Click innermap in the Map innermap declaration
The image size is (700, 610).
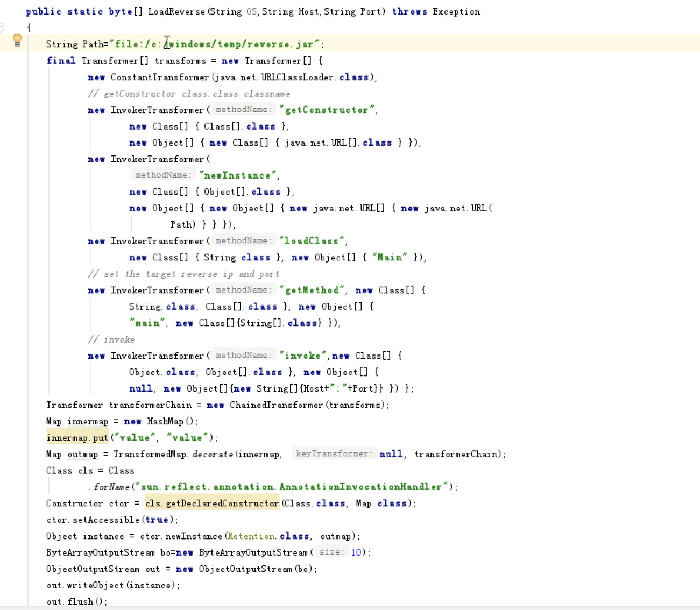(88, 422)
